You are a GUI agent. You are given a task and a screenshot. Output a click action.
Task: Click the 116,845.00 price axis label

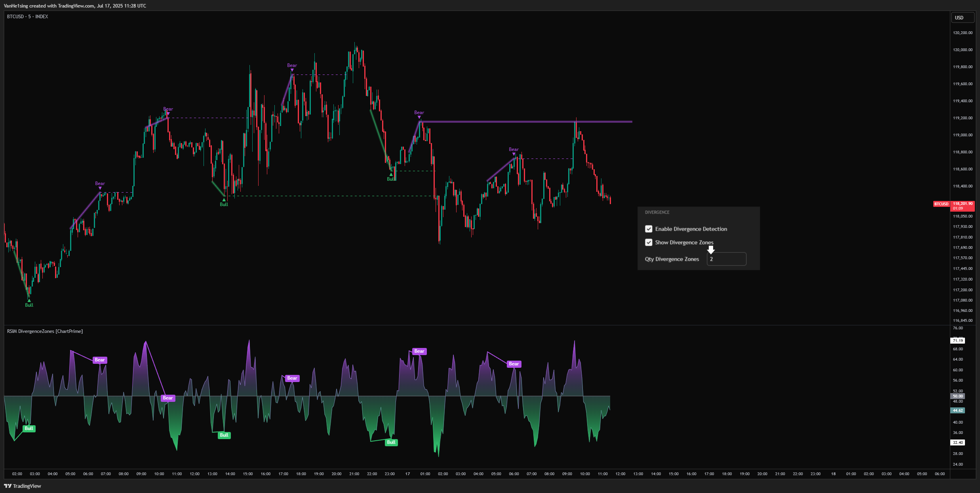pyautogui.click(x=963, y=321)
